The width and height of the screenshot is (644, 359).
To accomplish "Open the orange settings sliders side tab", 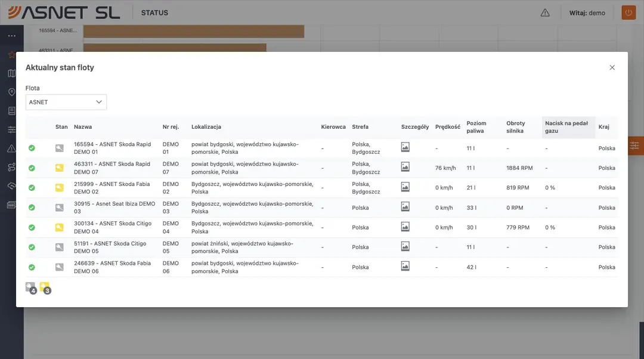I will pos(635,146).
